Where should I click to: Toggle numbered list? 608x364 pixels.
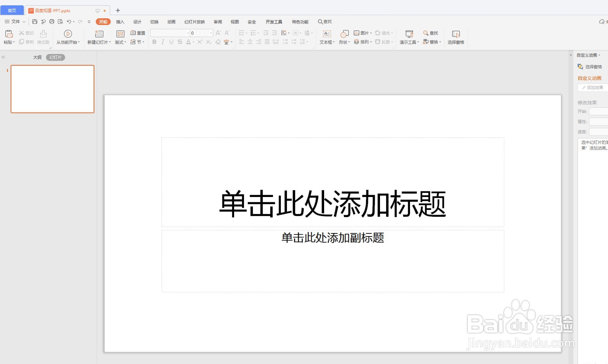253,33
